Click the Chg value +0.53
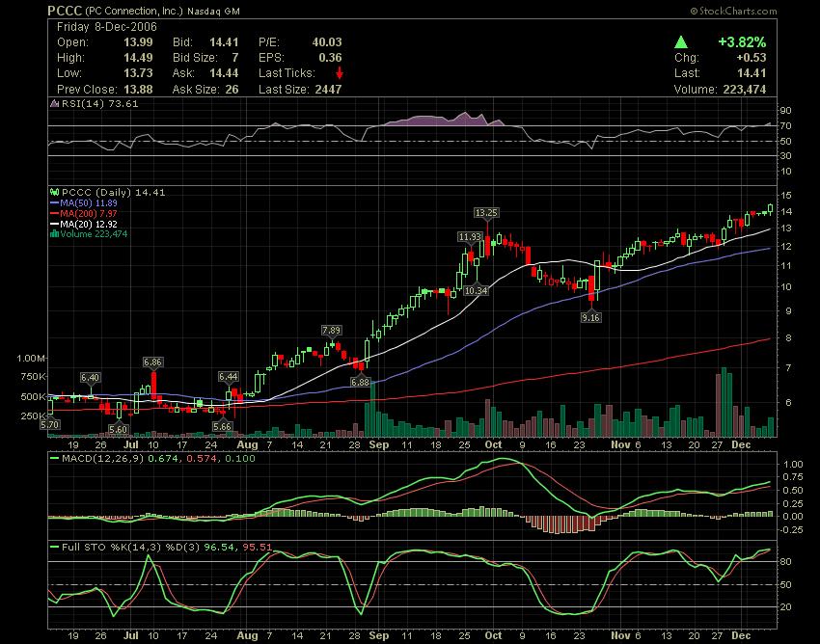Viewport: 820px width, 644px height. coord(751,58)
